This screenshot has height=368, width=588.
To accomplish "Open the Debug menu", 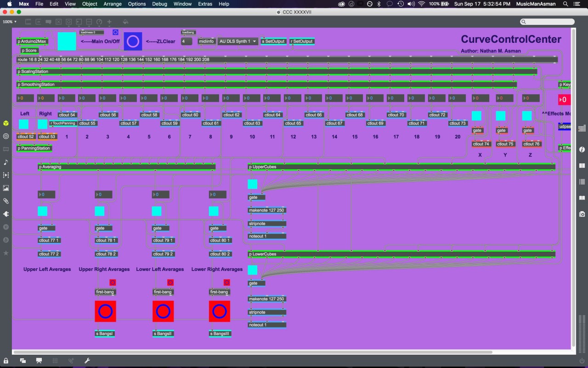I will point(159,4).
